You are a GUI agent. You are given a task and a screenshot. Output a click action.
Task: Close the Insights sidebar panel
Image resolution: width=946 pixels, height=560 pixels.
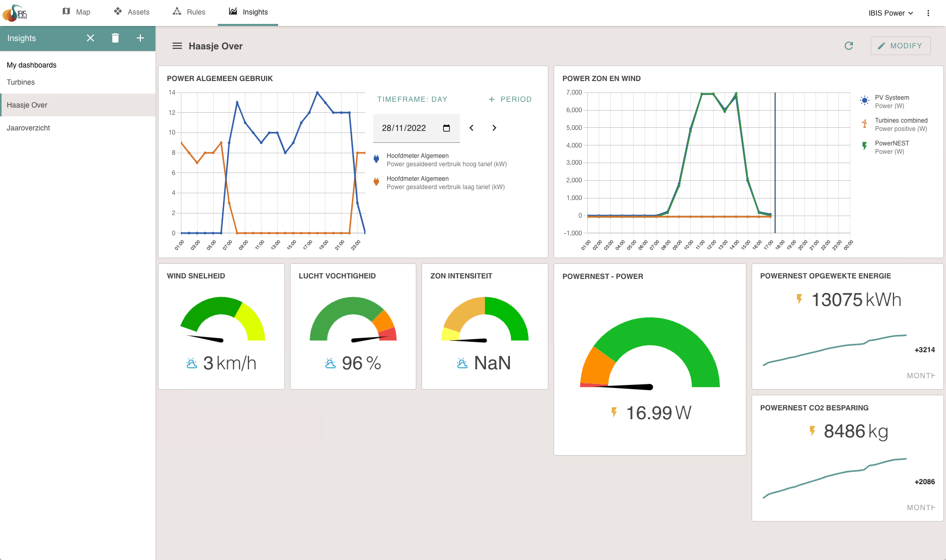(90, 38)
